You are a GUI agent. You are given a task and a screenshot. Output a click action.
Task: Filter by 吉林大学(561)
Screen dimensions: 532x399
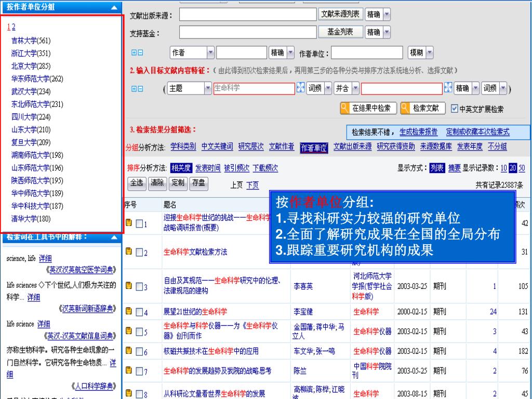coord(31,41)
